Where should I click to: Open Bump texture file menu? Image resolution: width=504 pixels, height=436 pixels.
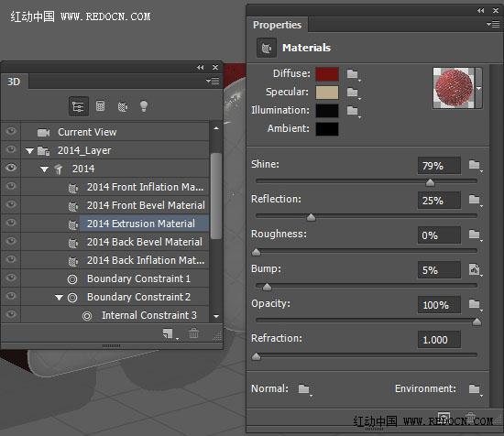(475, 269)
